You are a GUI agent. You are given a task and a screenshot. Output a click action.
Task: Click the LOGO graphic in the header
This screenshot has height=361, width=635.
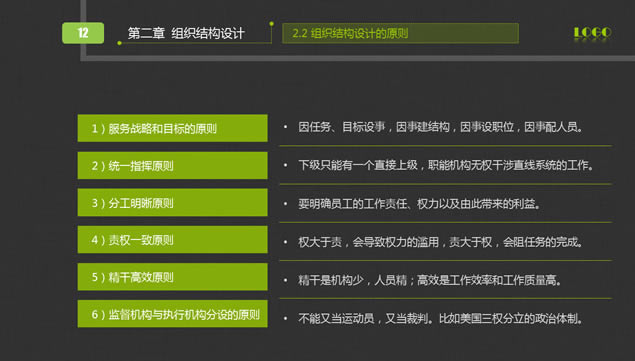[x=592, y=33]
